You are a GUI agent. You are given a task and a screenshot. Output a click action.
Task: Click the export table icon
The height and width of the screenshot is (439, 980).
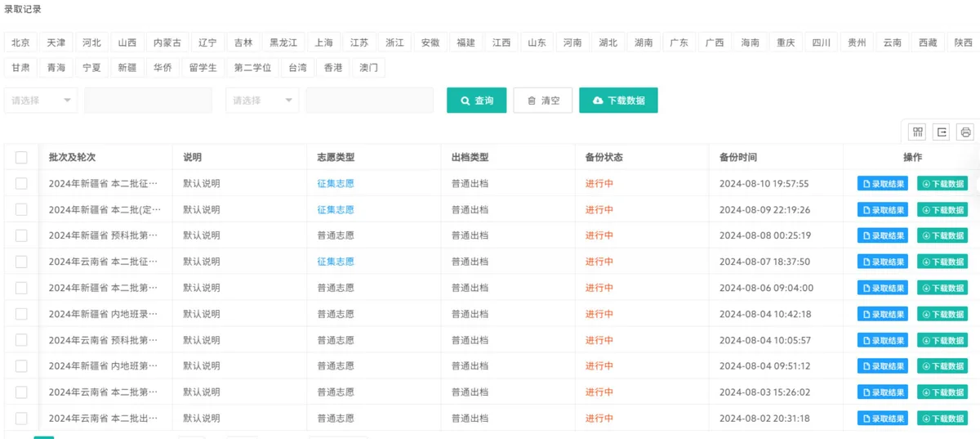click(942, 132)
